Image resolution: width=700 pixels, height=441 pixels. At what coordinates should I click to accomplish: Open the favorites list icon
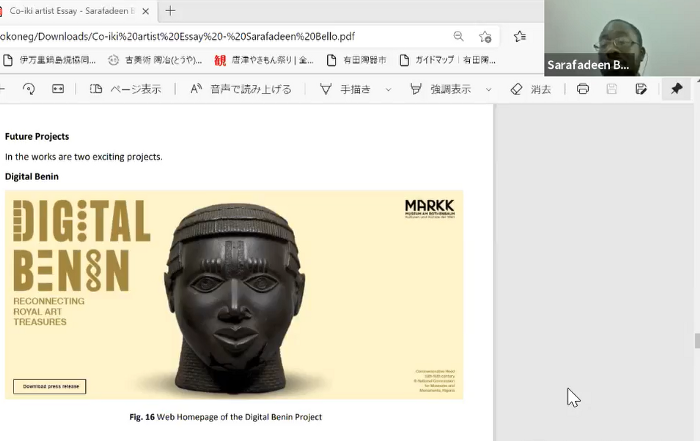tap(520, 36)
